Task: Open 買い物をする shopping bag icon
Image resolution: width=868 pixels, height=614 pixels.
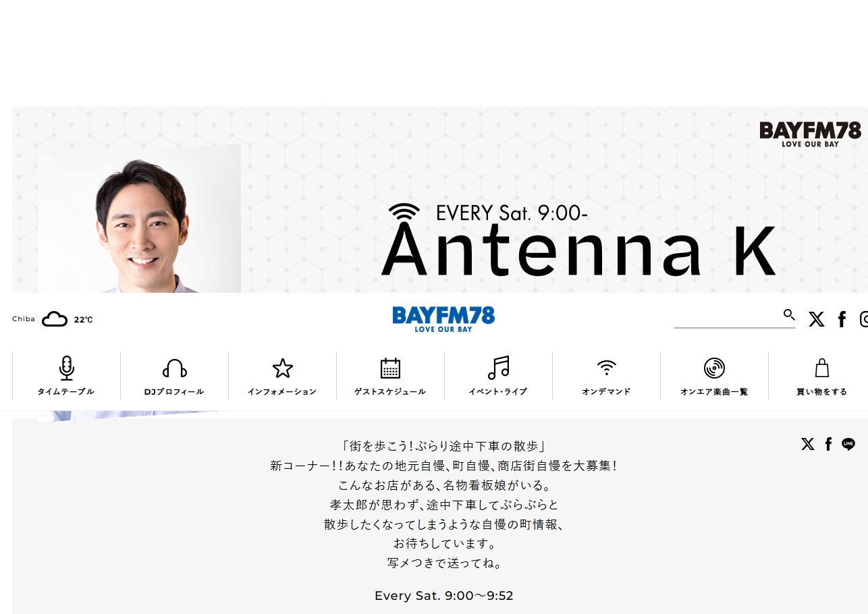Action: [x=821, y=368]
